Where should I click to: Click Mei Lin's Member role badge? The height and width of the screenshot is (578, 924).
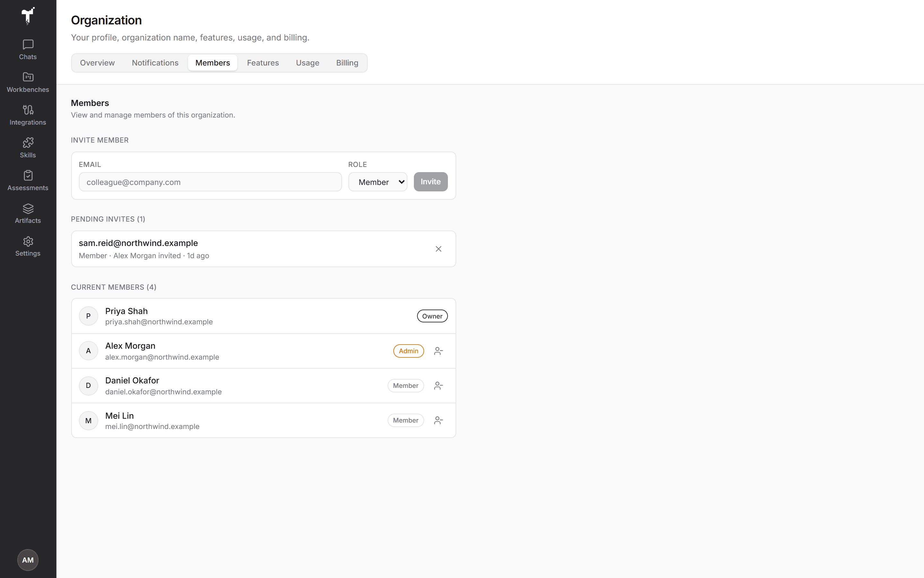pyautogui.click(x=406, y=421)
